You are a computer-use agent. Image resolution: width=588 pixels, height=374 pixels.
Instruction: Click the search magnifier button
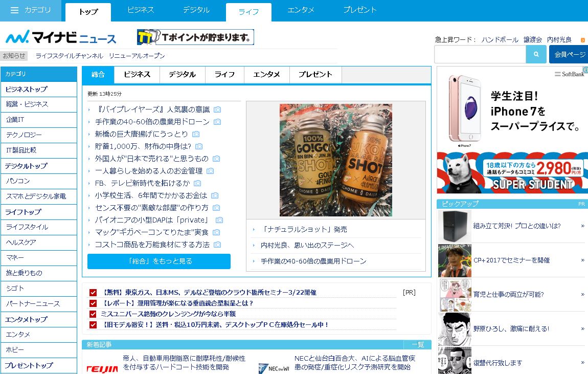[x=536, y=54]
